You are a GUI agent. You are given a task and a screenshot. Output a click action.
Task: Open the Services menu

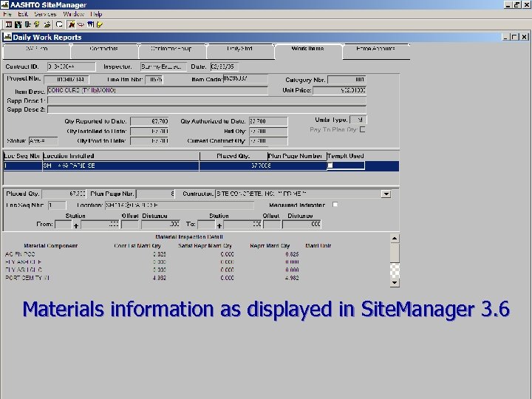(45, 14)
